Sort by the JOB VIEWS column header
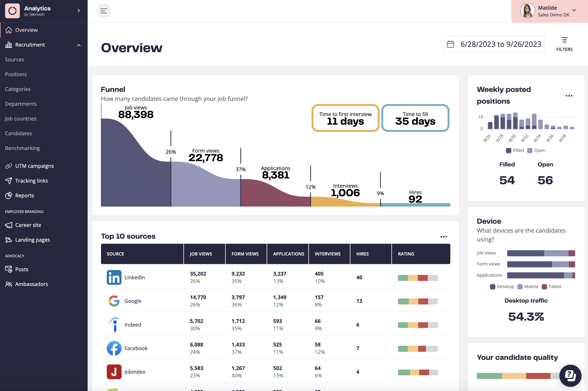 click(201, 254)
